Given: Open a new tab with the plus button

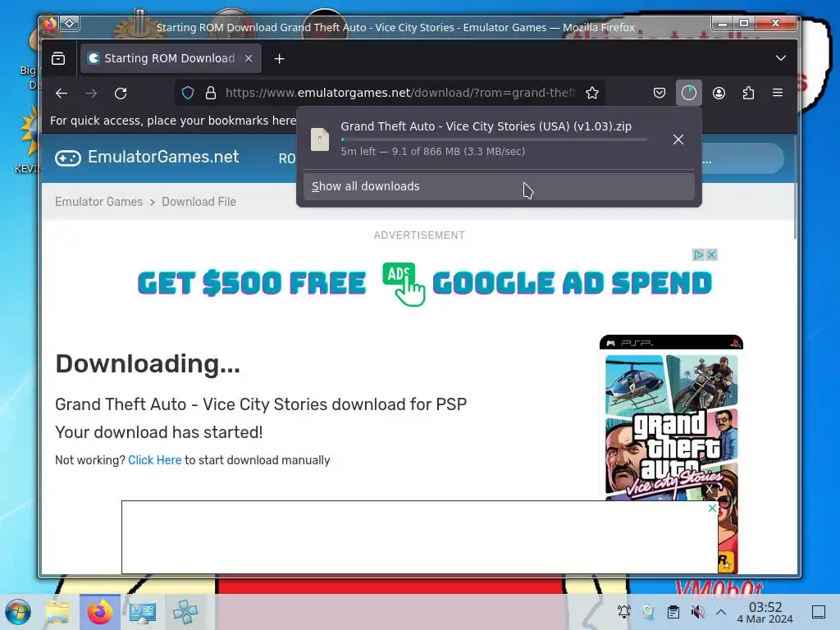Looking at the screenshot, I should coord(279,59).
